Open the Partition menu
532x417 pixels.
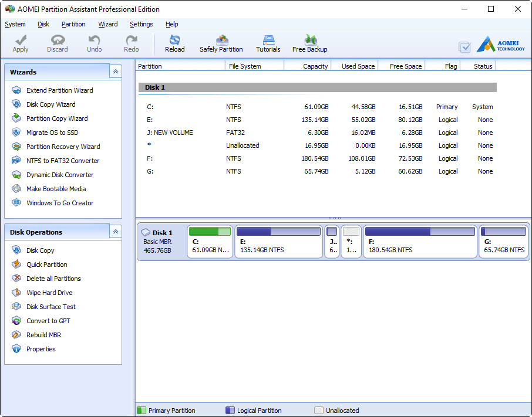pos(73,24)
